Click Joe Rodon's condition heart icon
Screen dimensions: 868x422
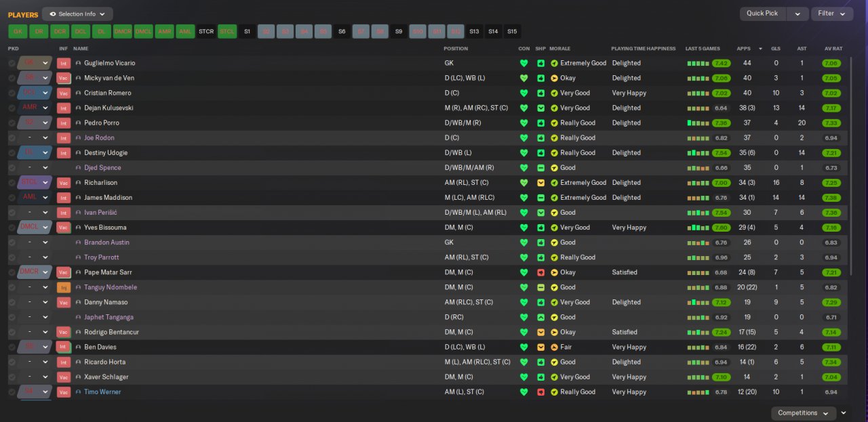coord(524,138)
